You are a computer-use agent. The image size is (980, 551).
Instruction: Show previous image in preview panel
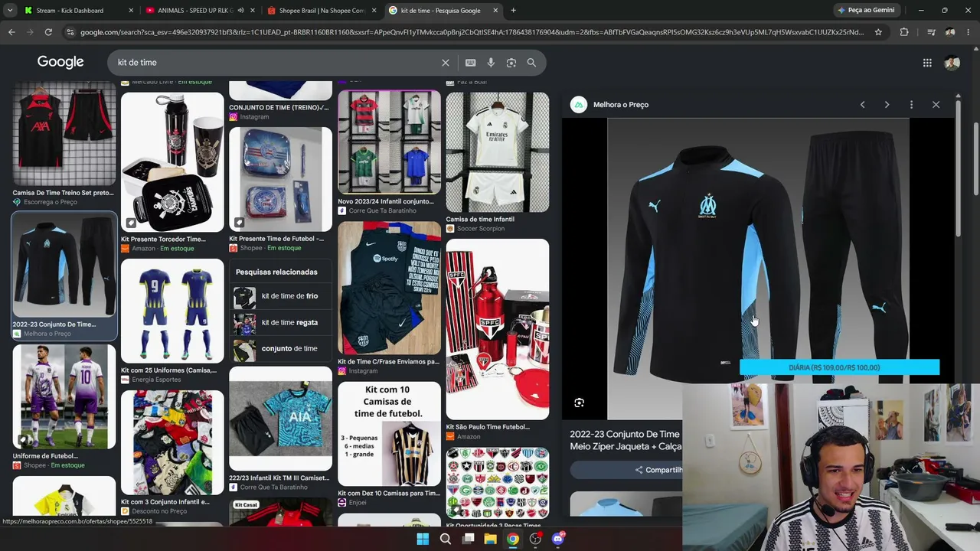tap(862, 105)
